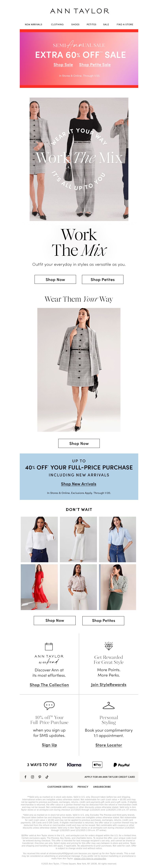Click Shop Petite Sale link in banner
This screenshot has height=868, width=158.
click(x=95, y=64)
